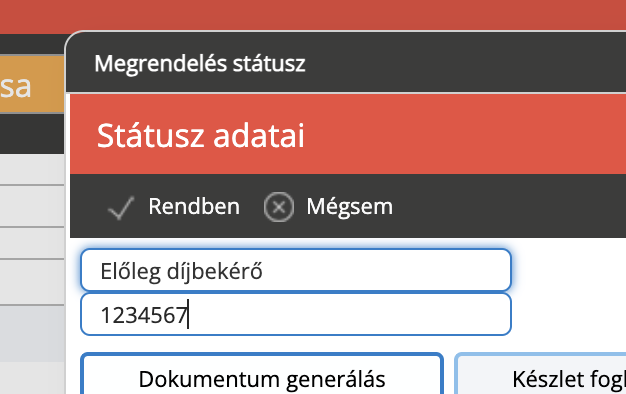Click the topmost light gray background list row
This screenshot has width=626, height=394.
[32, 169]
